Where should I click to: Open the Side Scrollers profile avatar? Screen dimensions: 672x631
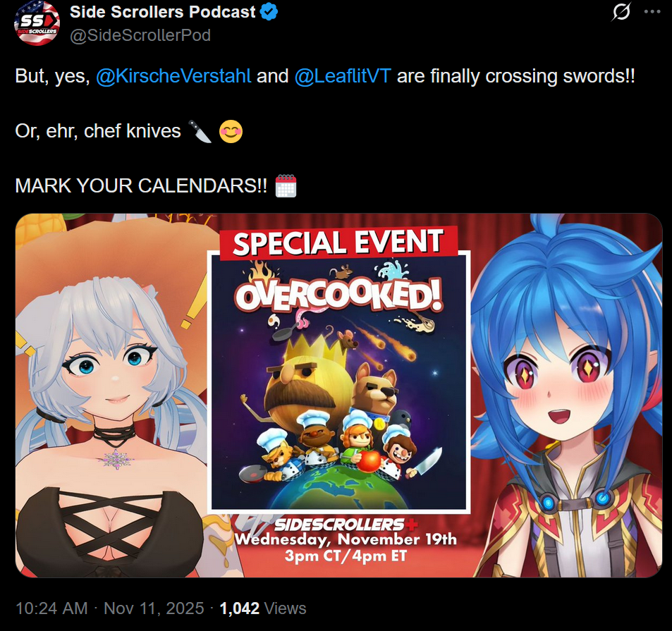click(37, 23)
